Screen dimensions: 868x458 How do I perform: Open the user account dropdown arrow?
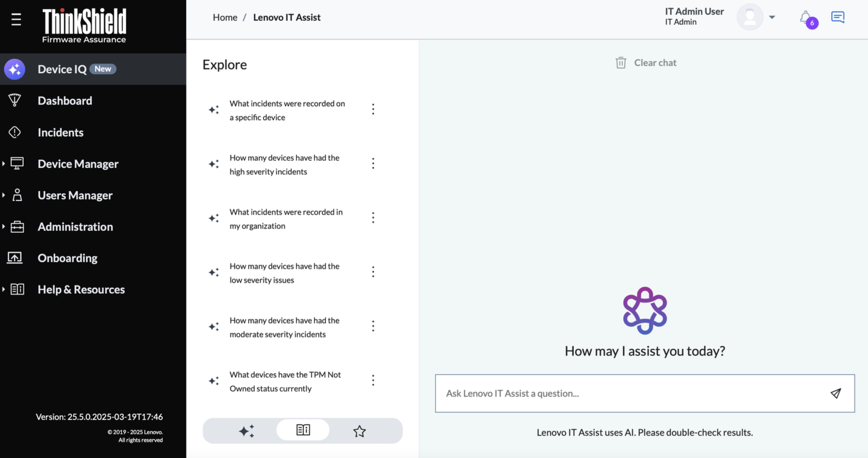tap(772, 17)
